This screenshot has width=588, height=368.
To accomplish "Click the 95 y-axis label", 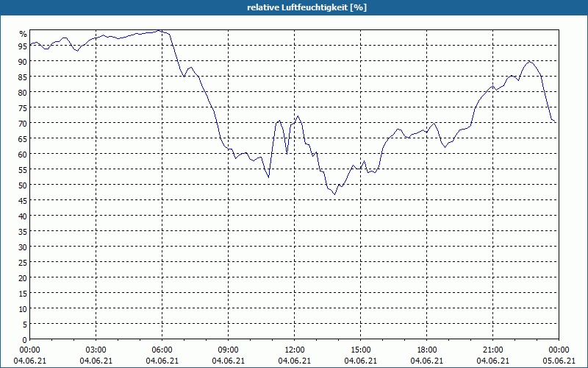I will coord(23,46).
